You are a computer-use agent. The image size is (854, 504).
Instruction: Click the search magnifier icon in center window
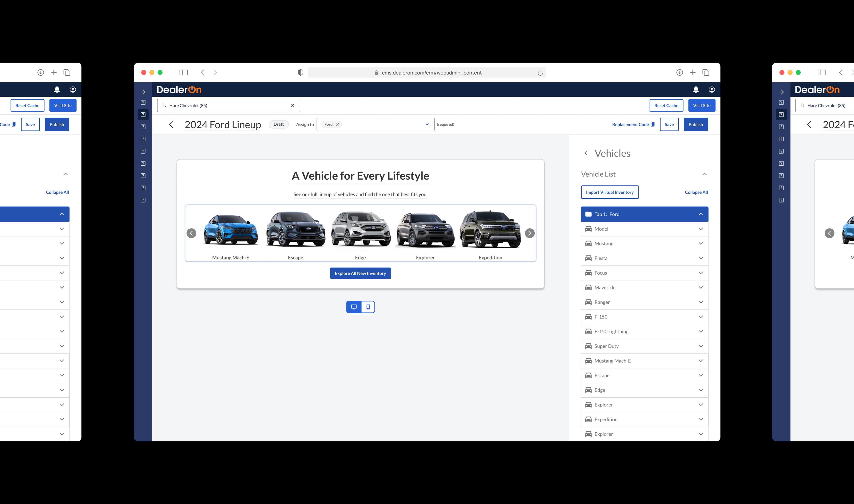coord(164,106)
